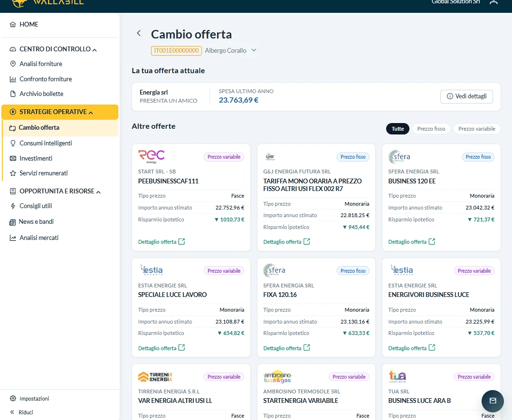Click the Analisi forniture pin icon

tap(13, 64)
